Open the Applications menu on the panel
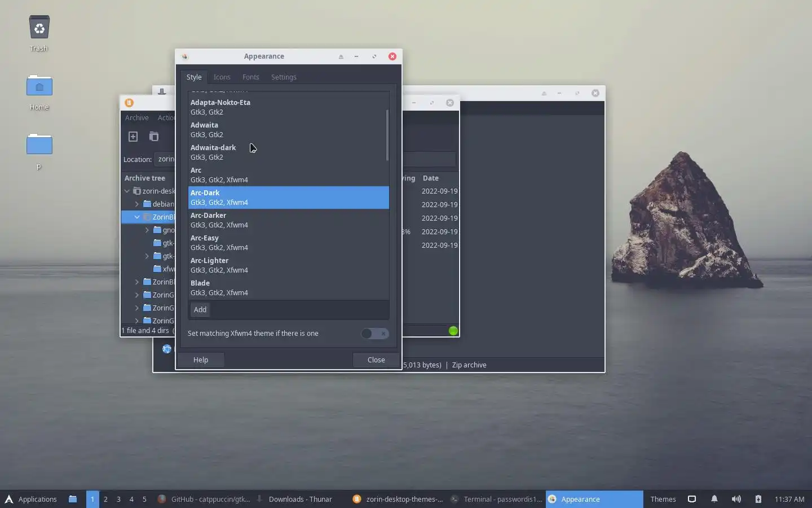 tap(31, 499)
